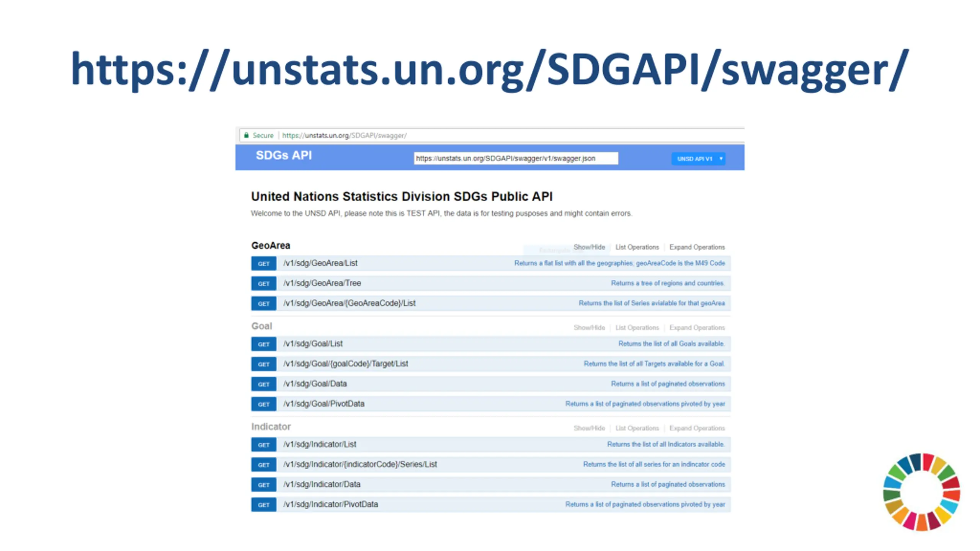Viewport: 980px width, 551px height.
Task: Open the /v1/sdg/Goal/Data endpoint path
Action: click(x=315, y=384)
